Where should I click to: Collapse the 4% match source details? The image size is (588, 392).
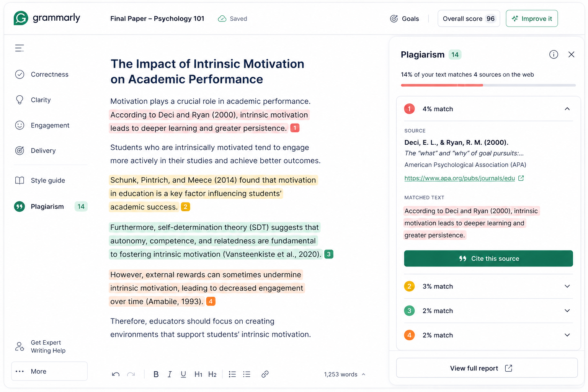click(x=567, y=109)
